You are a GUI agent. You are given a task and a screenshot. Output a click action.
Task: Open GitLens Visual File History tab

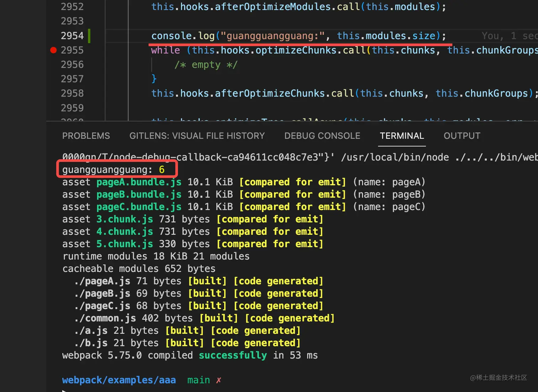coord(197,136)
